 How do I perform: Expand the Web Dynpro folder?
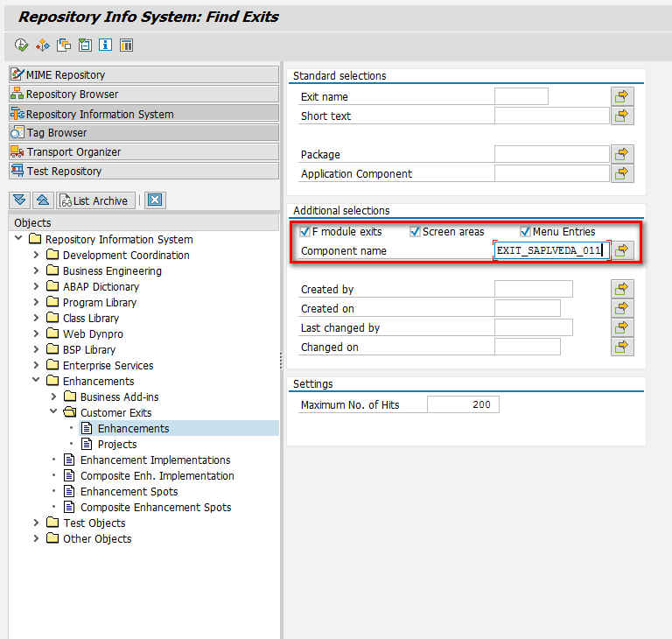36,334
